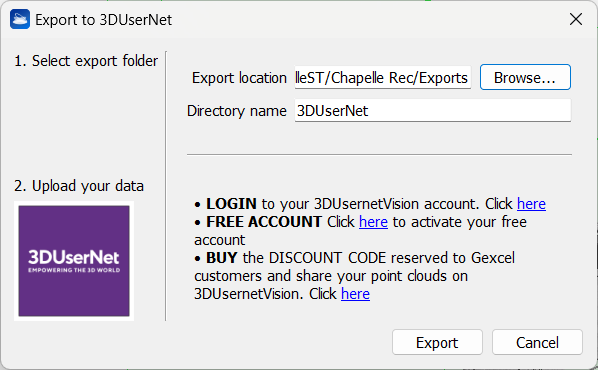Click the 'Export to 3DUserNet' title text
This screenshot has width=598, height=370.
click(x=103, y=20)
